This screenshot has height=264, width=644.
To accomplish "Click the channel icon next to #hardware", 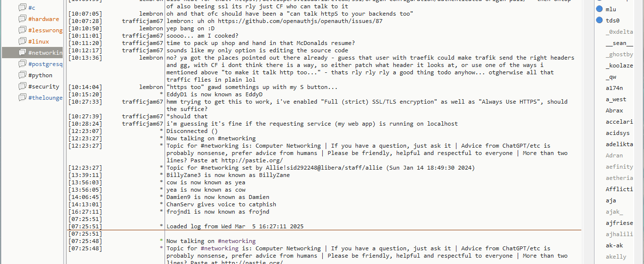I will (x=22, y=19).
